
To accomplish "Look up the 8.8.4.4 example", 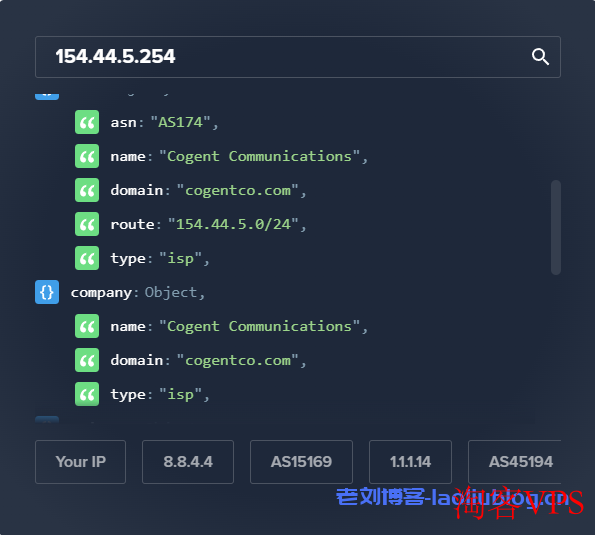I will (x=188, y=462).
